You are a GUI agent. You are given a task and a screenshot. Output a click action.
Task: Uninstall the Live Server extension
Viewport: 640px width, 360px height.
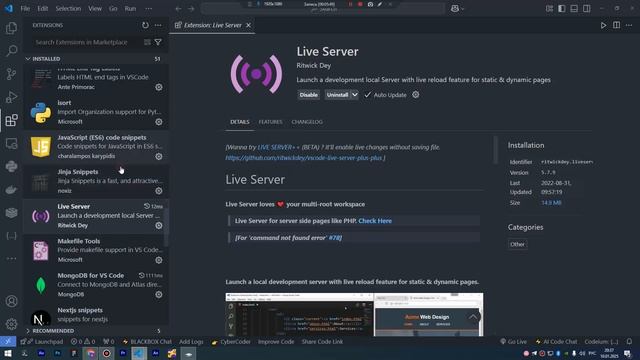pos(338,95)
